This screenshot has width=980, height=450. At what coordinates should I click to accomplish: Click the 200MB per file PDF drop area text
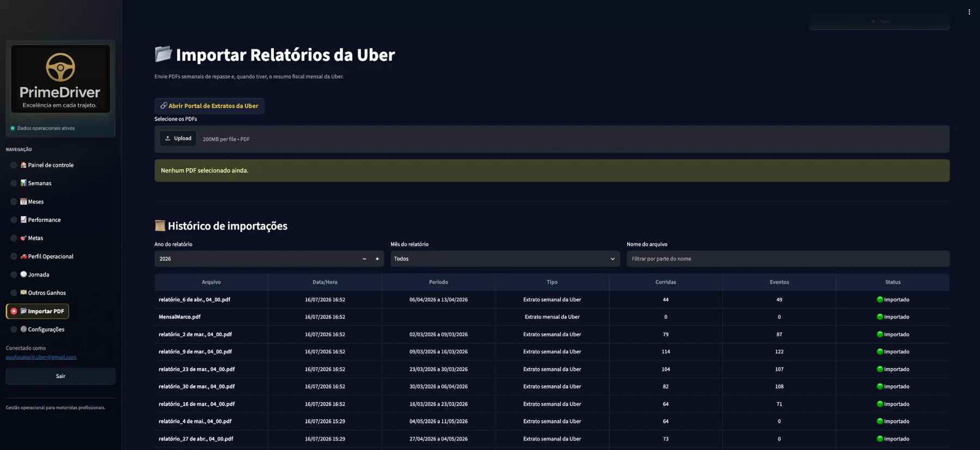pos(226,139)
